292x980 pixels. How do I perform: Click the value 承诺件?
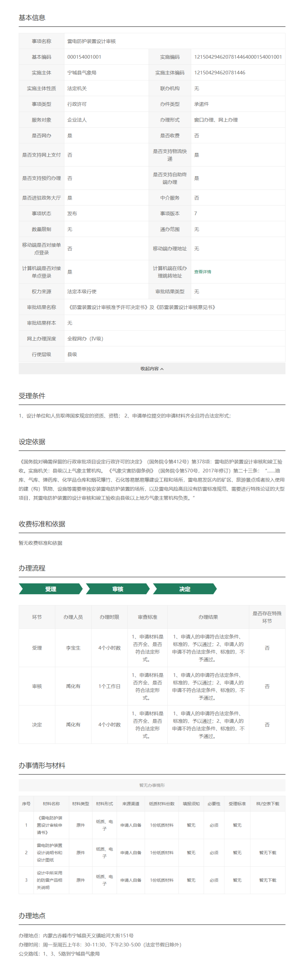202,104
